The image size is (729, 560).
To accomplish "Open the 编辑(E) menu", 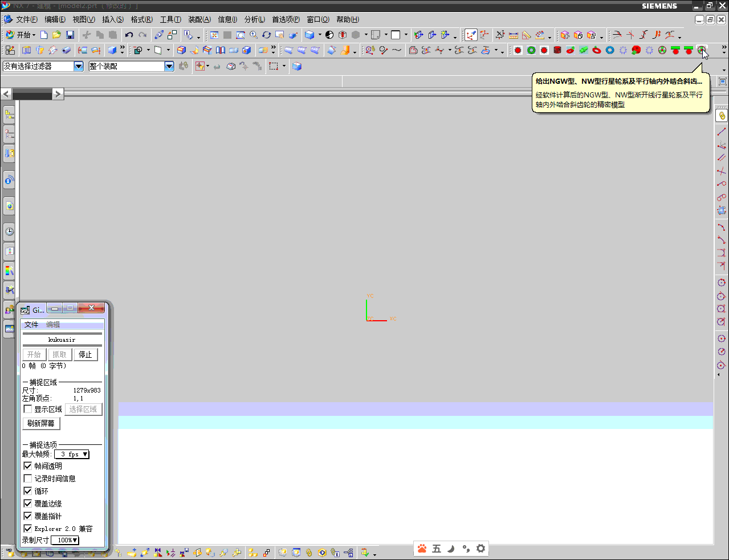I will pos(55,19).
